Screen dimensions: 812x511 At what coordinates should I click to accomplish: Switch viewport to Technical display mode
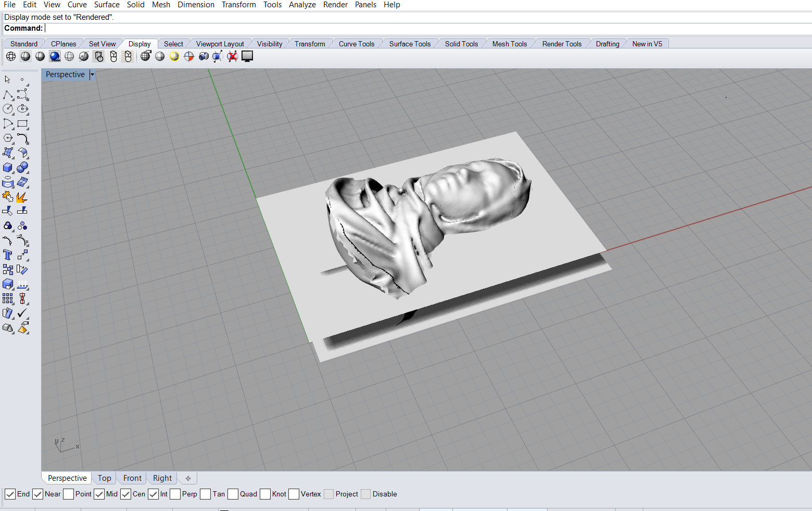[99, 56]
